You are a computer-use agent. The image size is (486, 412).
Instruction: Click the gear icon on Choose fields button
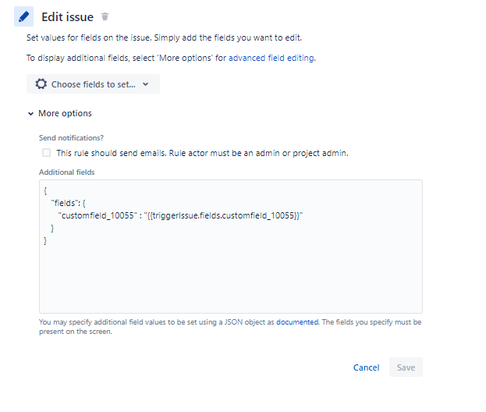[x=41, y=84]
